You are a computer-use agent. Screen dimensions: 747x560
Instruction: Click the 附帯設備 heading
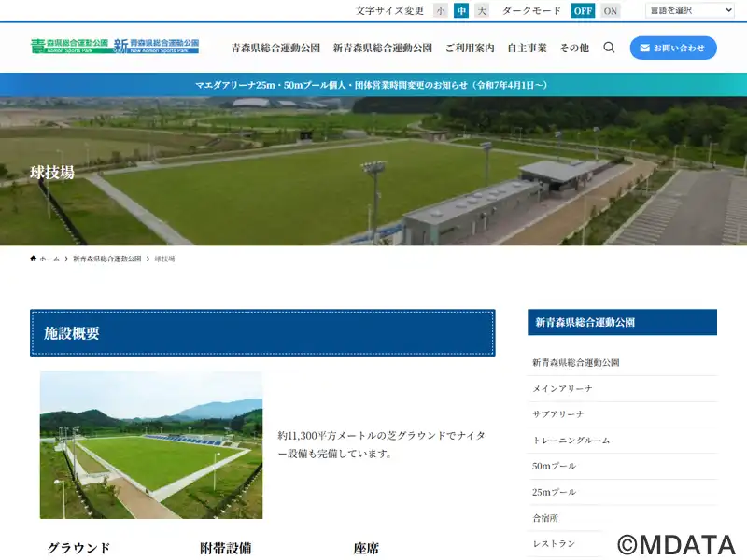coord(225,548)
